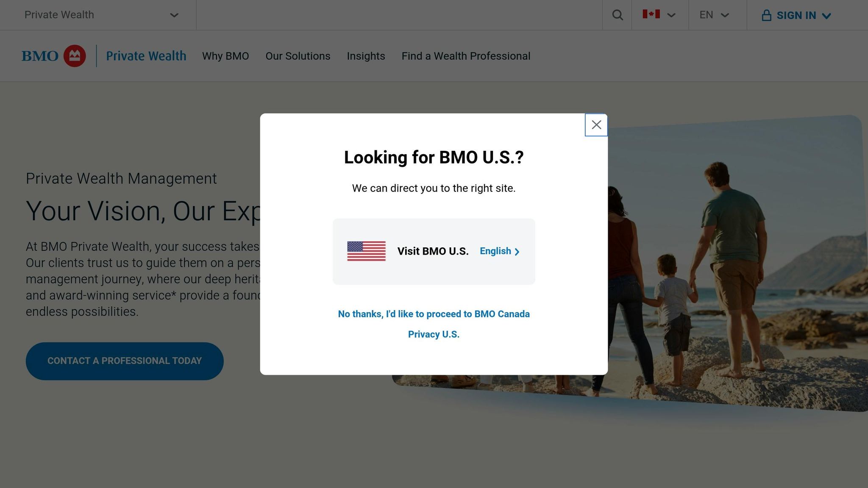Click the Looking for BMO U.S.? heading
868x488 pixels.
pyautogui.click(x=434, y=157)
